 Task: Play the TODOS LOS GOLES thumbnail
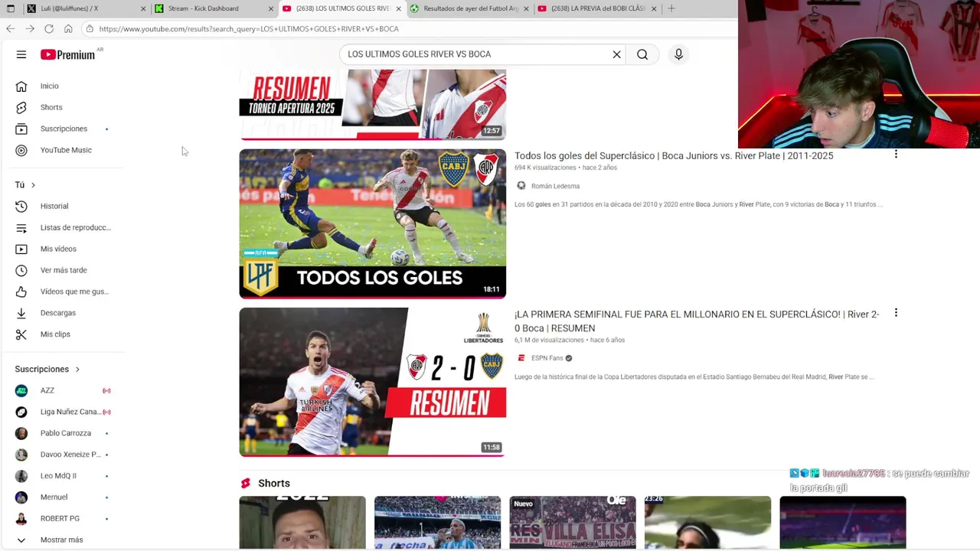[373, 223]
